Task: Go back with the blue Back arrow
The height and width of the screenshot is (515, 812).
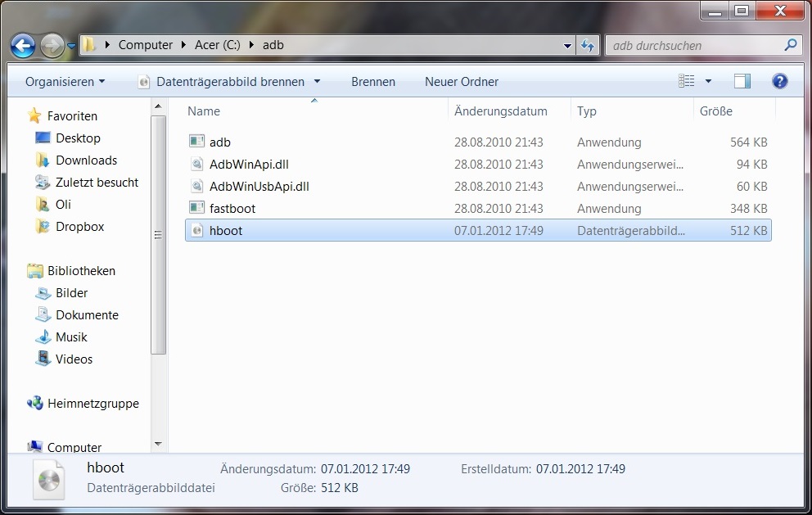Action: coord(23,46)
